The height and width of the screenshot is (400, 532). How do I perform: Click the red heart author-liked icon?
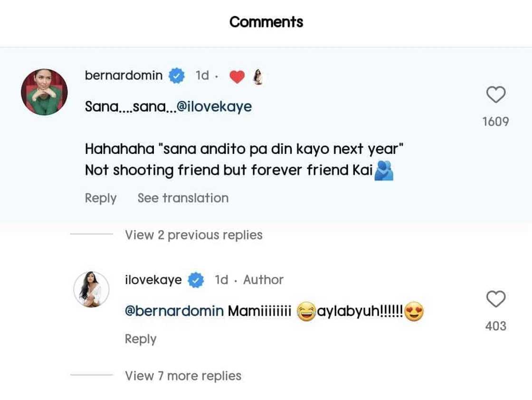tap(237, 76)
